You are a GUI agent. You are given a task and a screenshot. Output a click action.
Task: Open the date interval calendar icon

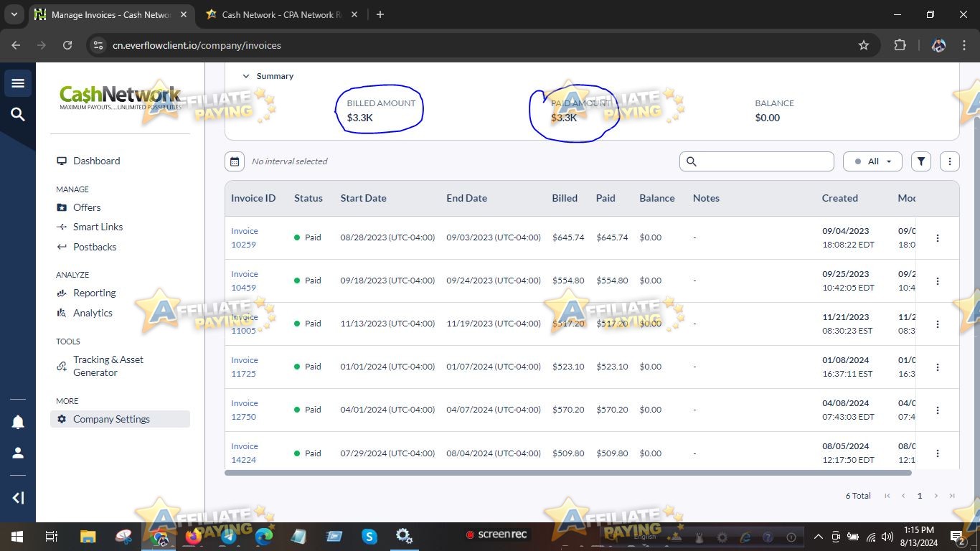coord(234,161)
